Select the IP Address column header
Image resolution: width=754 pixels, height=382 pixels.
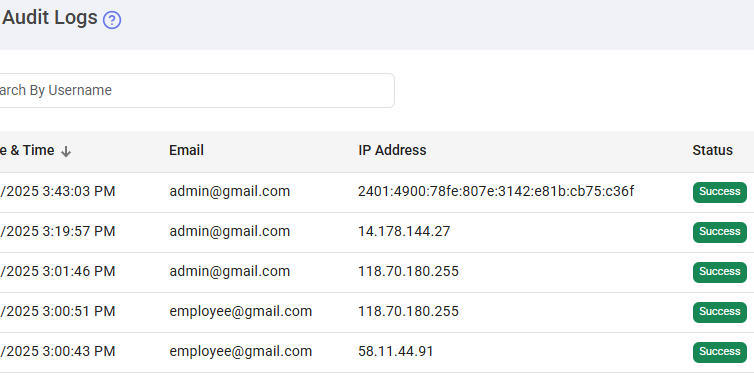point(392,150)
